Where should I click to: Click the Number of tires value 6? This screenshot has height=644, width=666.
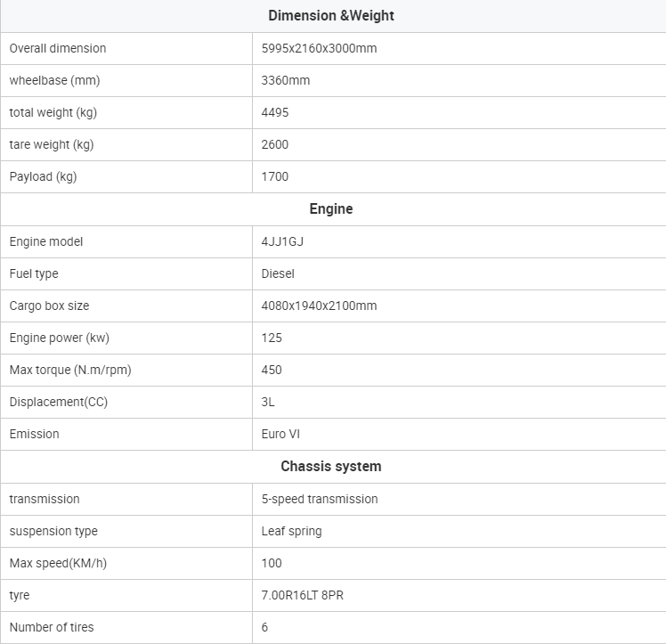coord(264,627)
